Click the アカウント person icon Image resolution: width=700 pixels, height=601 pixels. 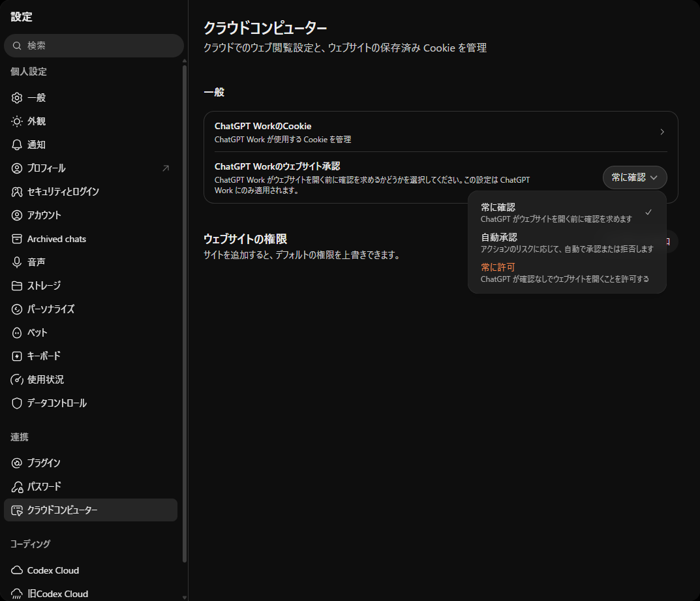pyautogui.click(x=17, y=215)
